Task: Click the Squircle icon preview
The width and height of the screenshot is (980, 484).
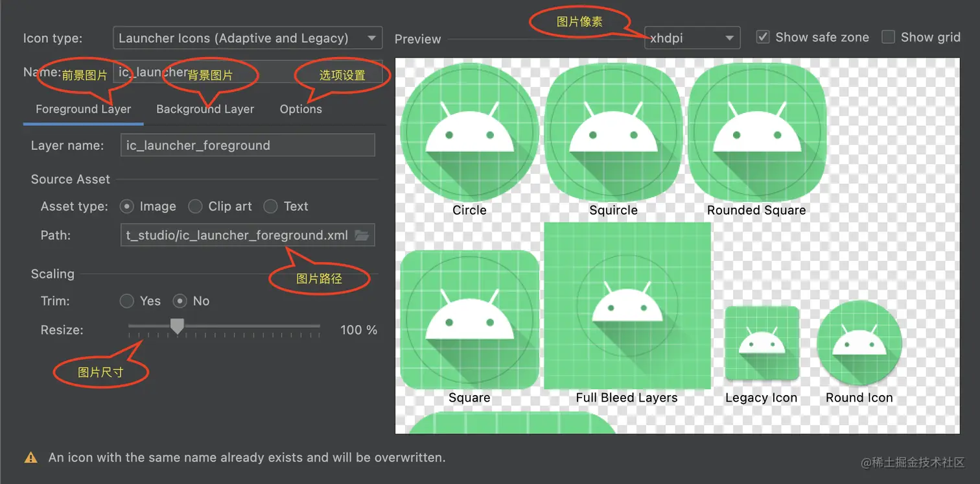Action: 613,132
